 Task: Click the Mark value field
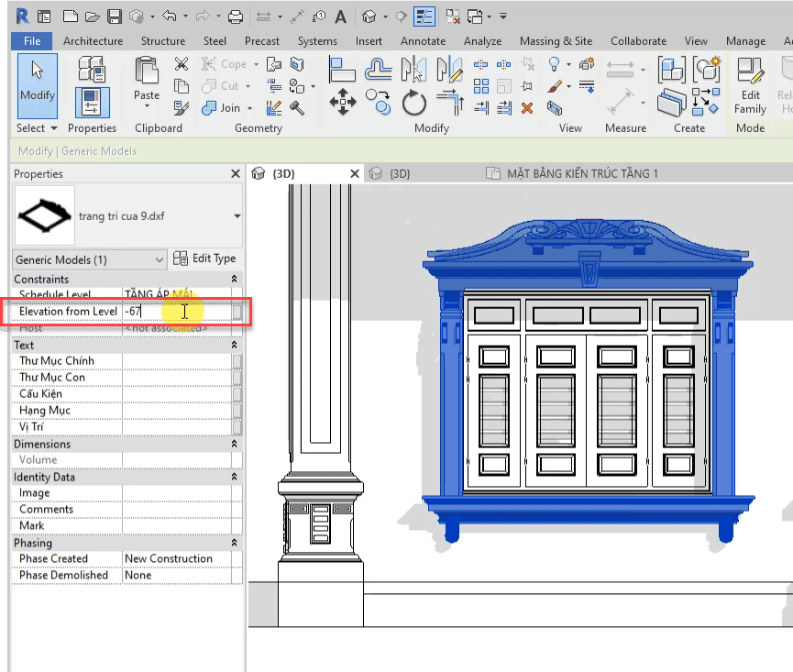coord(177,526)
